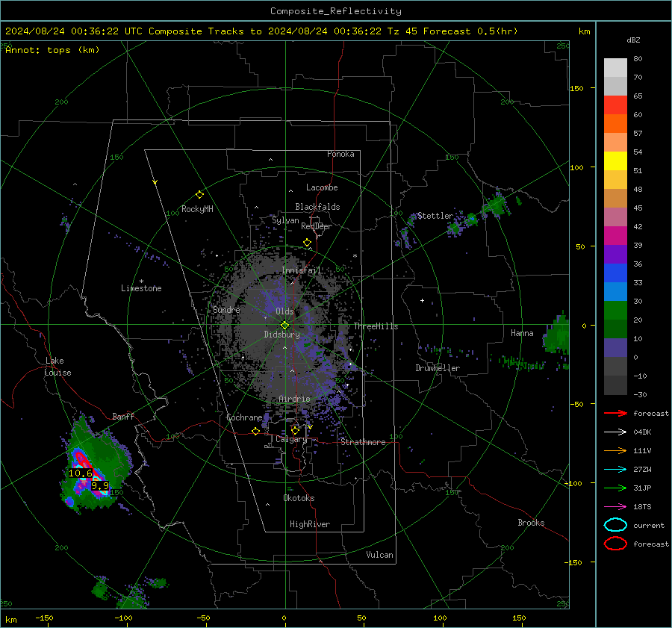This screenshot has height=628, width=672.
Task: Click the RedDeer city label
Action: (x=317, y=226)
